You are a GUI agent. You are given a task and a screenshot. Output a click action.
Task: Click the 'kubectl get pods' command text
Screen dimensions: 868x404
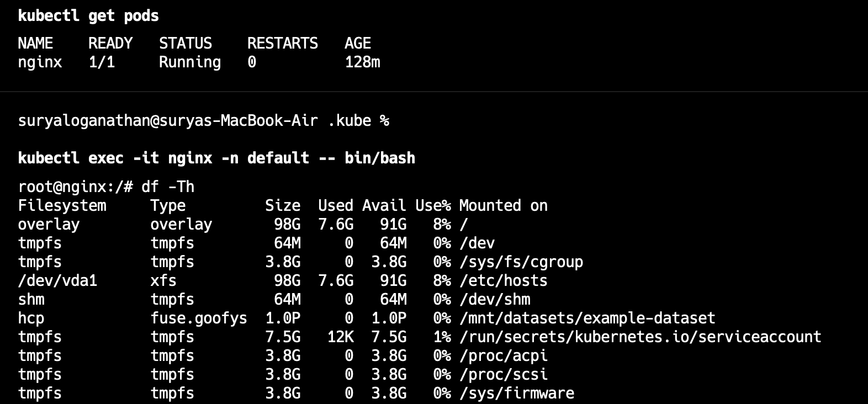[x=88, y=15]
